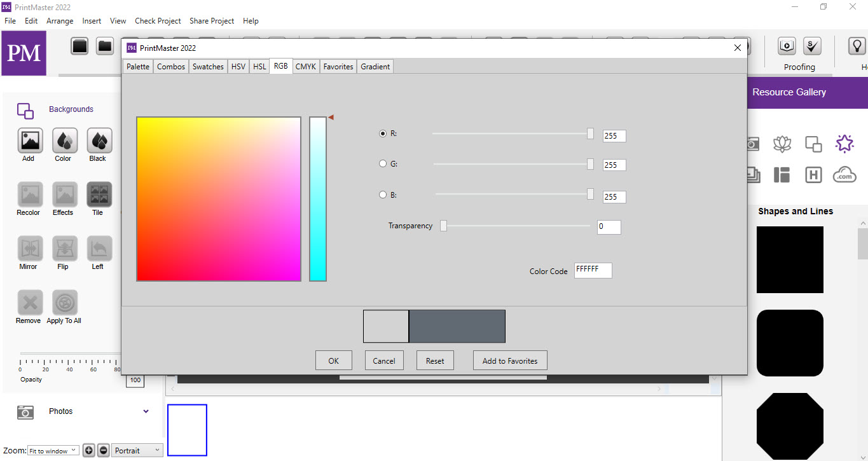Viewport: 868px width, 461px height.
Task: Click the Transparency slider handle
Action: tap(443, 226)
